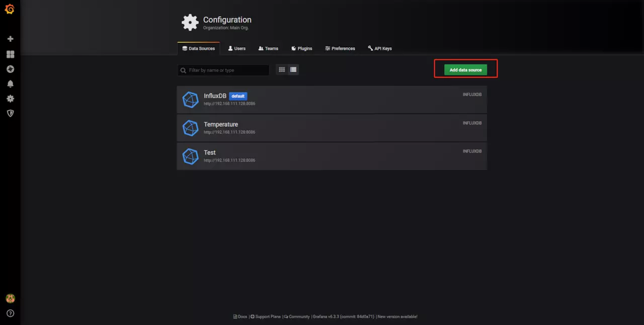
Task: Open the Alerting bell icon in sidebar
Action: pyautogui.click(x=10, y=84)
